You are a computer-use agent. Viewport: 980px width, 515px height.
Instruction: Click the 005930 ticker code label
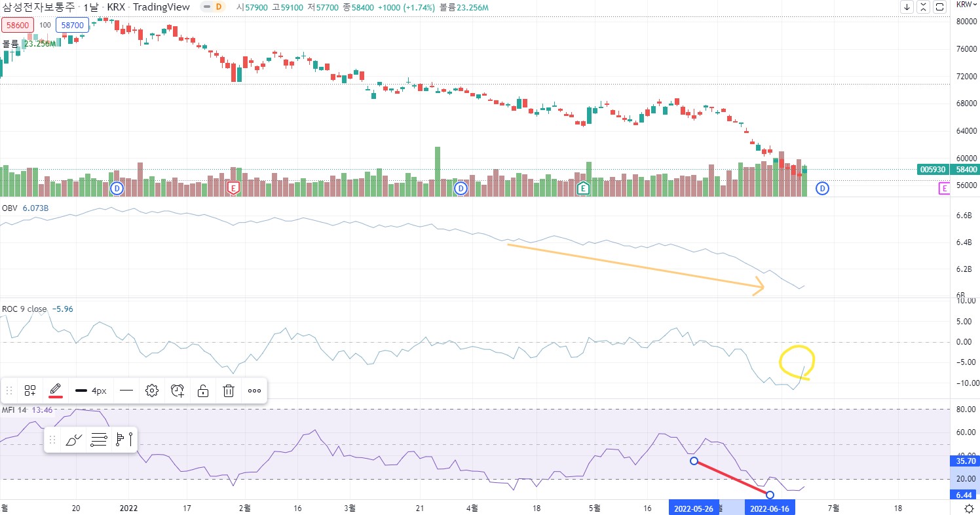click(x=933, y=169)
